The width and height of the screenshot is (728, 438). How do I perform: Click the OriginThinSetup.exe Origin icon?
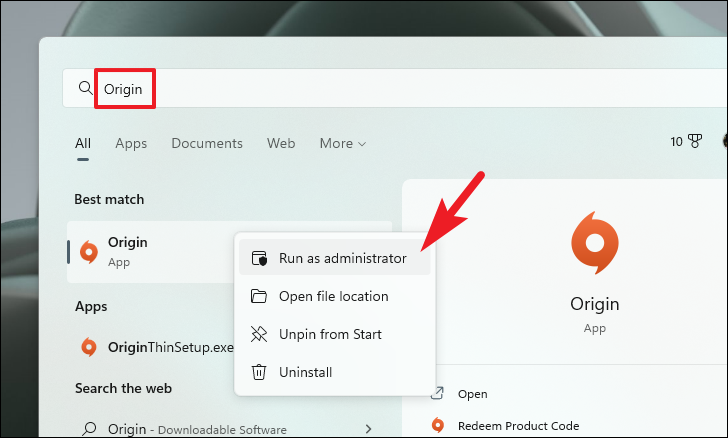89,347
